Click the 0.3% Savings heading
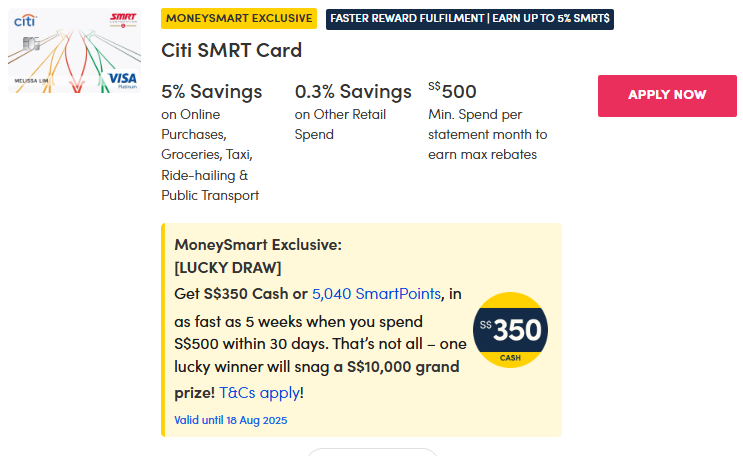 [353, 92]
